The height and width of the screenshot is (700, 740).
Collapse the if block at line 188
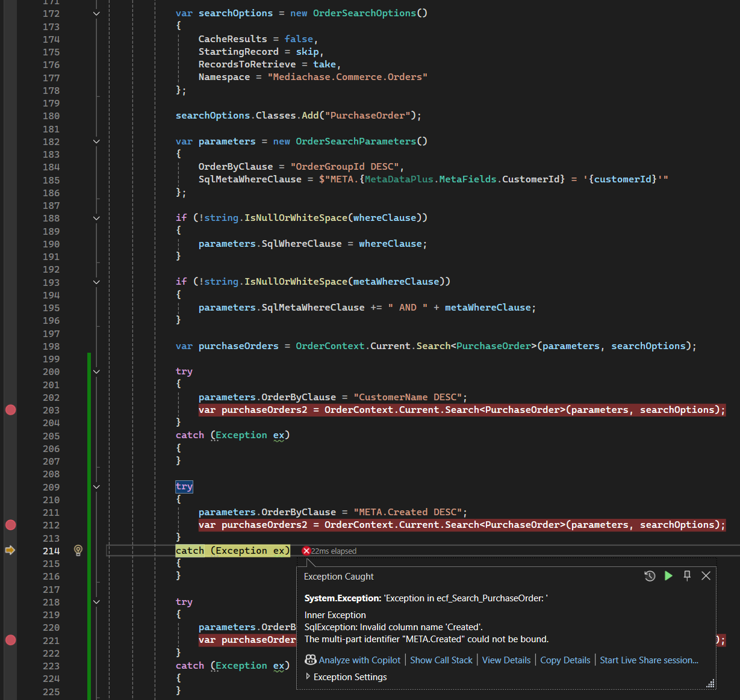96,218
